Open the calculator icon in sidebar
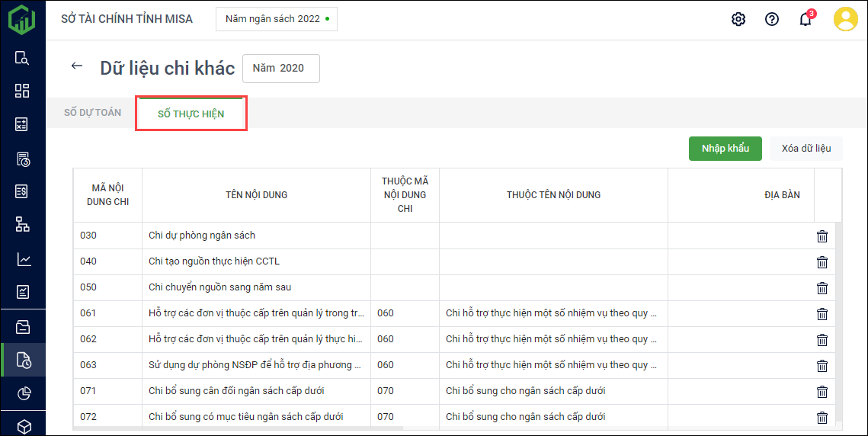The height and width of the screenshot is (436, 868). coord(22,125)
